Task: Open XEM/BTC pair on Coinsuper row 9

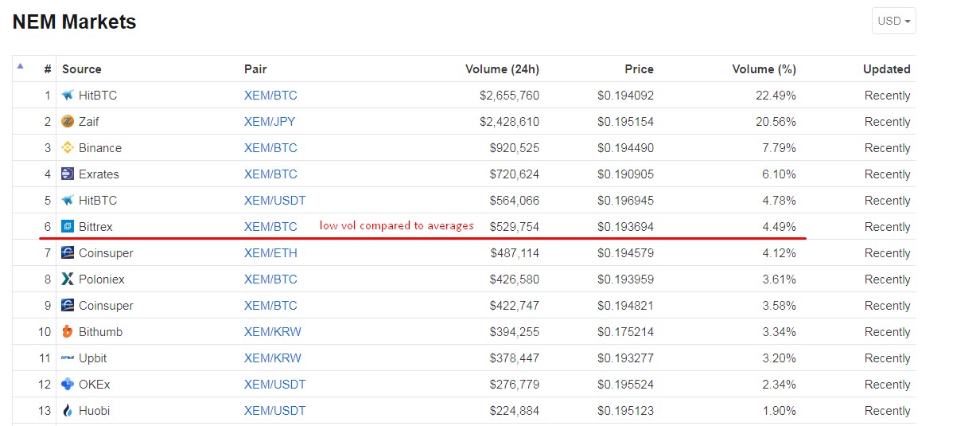Action: [270, 306]
